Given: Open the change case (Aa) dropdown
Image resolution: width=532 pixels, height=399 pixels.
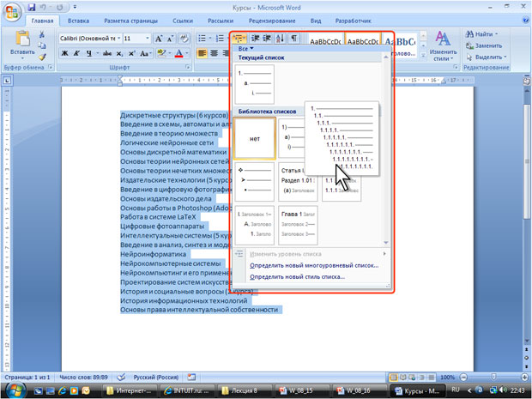Looking at the screenshot, I should [x=146, y=53].
